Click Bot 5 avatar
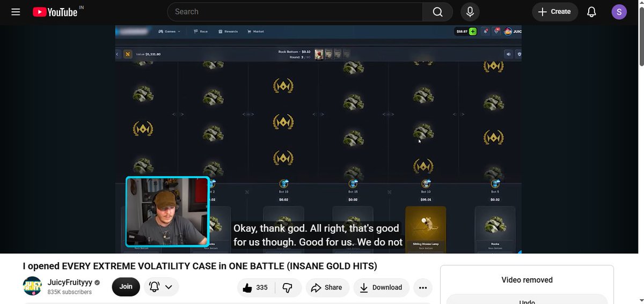The width and height of the screenshot is (644, 304). (495, 184)
